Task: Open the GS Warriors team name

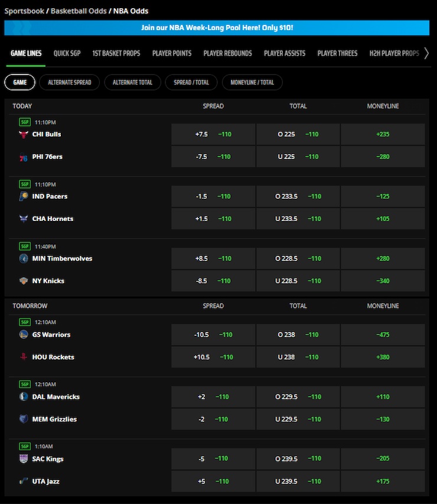Action: pos(51,334)
